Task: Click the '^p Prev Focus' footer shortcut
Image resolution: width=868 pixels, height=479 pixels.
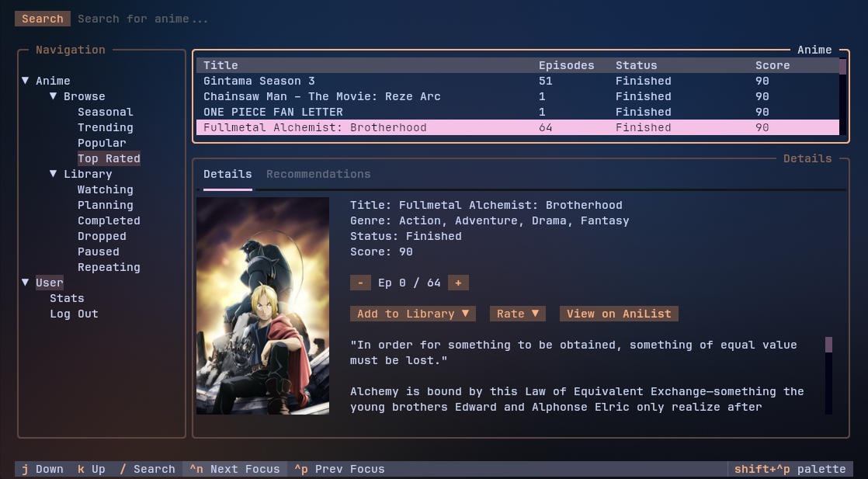Action: point(339,469)
